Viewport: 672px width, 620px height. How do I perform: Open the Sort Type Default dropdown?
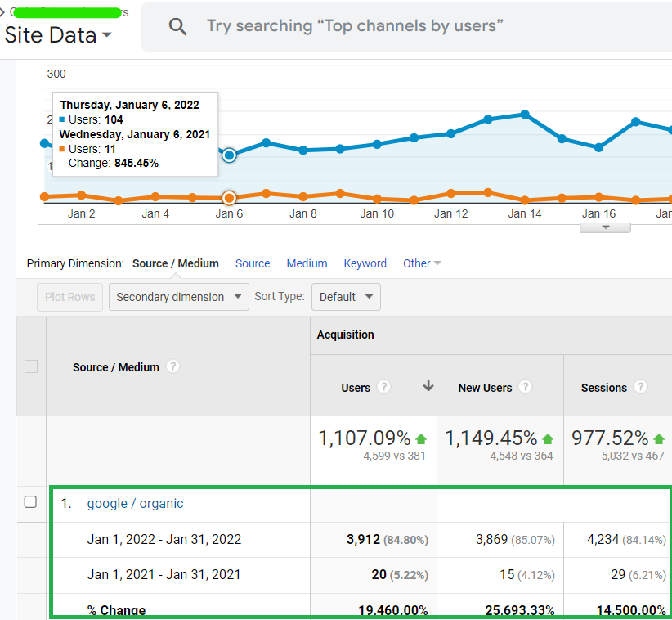click(346, 297)
